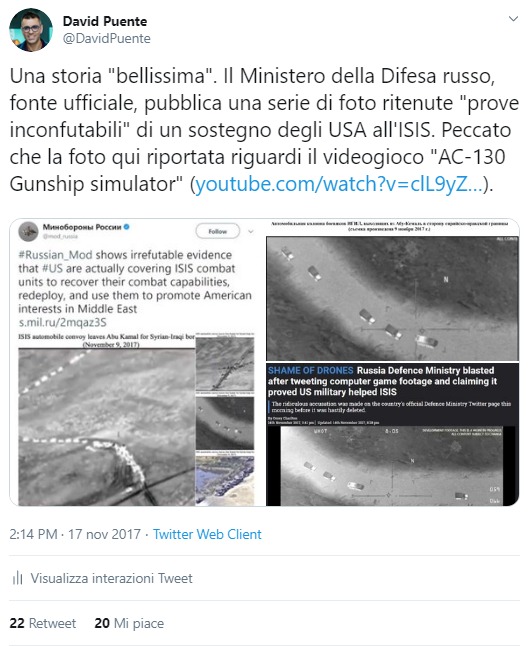Open David Puente's profile avatar

tap(30, 30)
